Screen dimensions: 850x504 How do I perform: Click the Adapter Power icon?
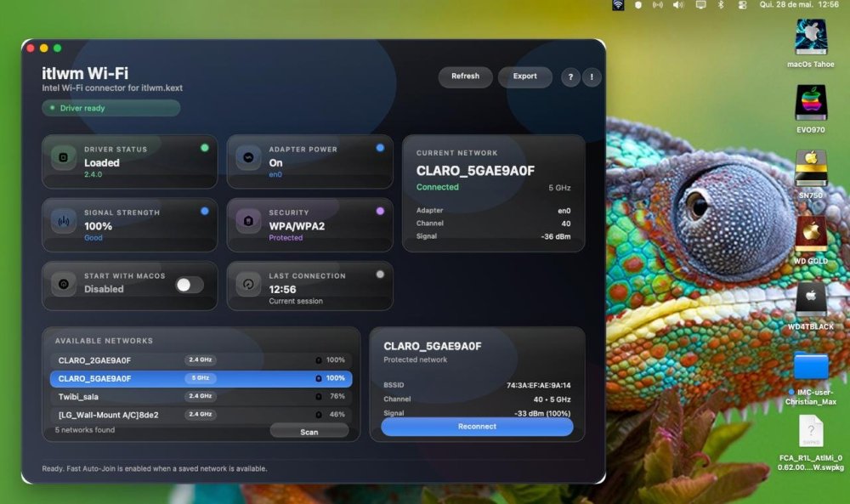(x=248, y=158)
